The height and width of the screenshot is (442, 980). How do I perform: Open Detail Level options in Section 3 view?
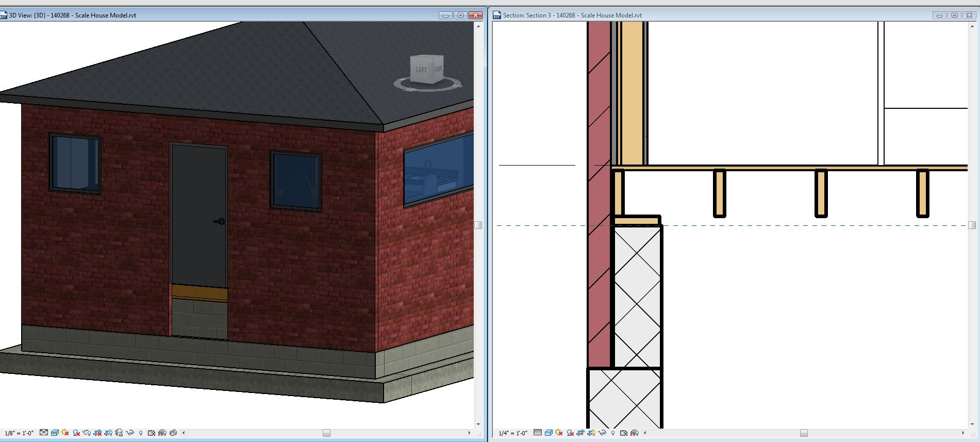tap(538, 433)
